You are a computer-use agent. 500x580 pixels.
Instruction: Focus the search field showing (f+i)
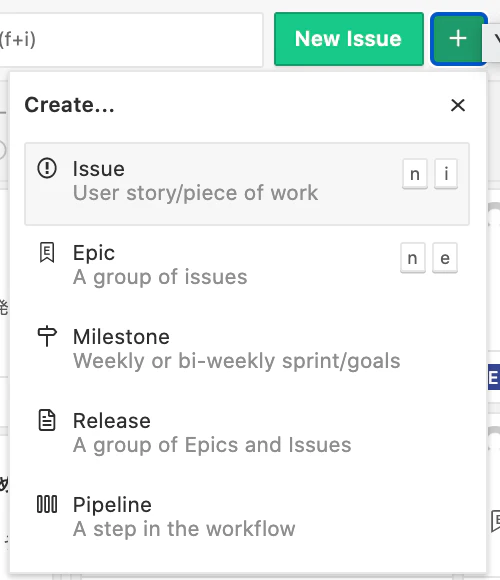click(131, 40)
